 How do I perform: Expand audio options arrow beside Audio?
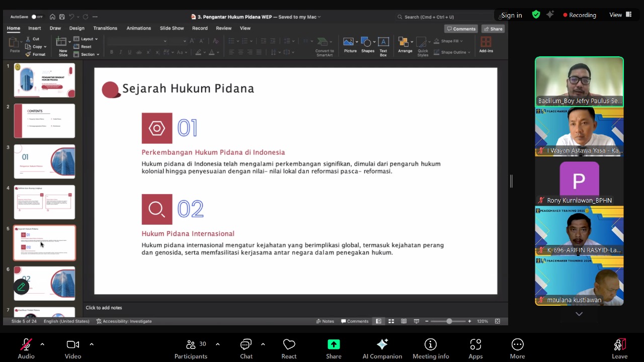(42, 344)
